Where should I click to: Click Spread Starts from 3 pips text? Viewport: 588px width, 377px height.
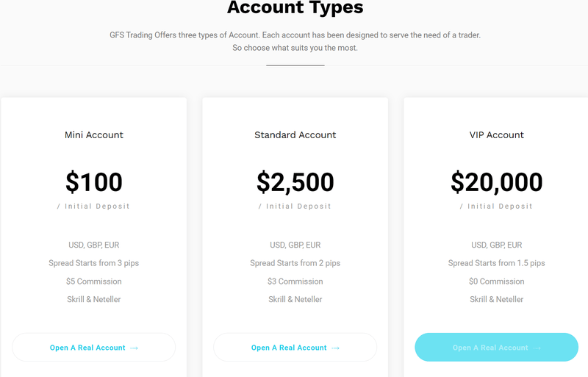pos(94,263)
